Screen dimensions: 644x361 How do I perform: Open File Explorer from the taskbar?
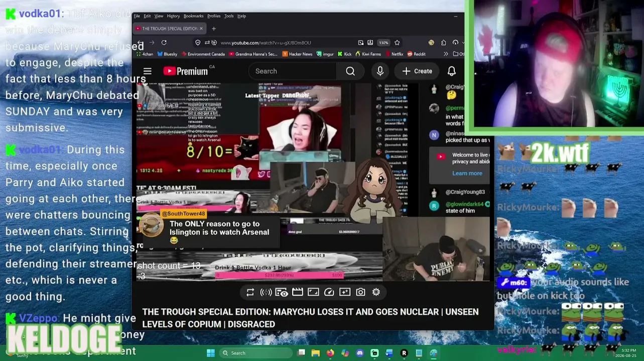(x=315, y=353)
